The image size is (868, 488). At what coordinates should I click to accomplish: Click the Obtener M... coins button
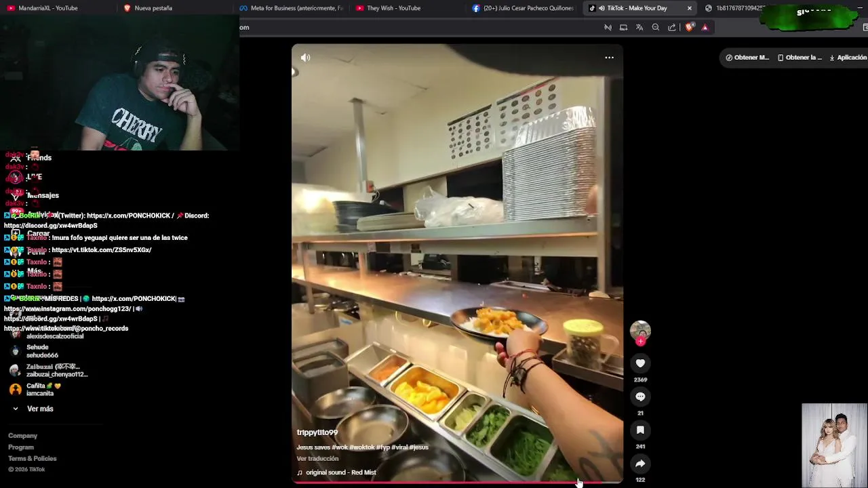pos(747,58)
